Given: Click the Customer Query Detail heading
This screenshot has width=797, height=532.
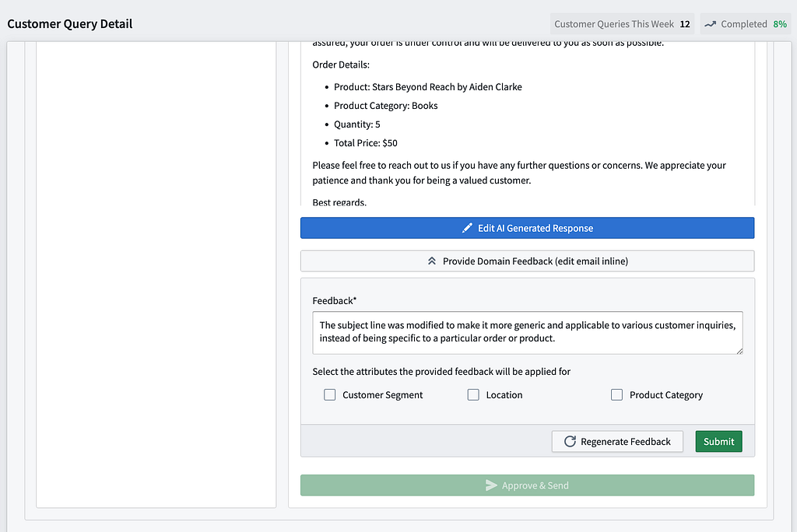Looking at the screenshot, I should pyautogui.click(x=70, y=24).
